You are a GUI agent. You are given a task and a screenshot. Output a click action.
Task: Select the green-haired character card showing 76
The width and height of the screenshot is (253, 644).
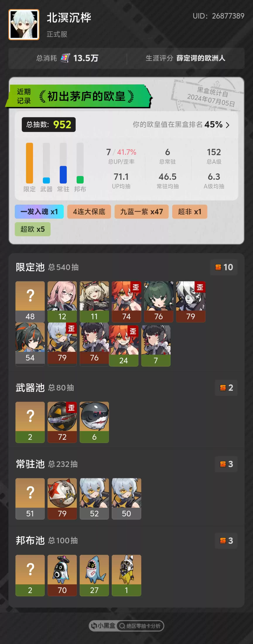(x=159, y=302)
